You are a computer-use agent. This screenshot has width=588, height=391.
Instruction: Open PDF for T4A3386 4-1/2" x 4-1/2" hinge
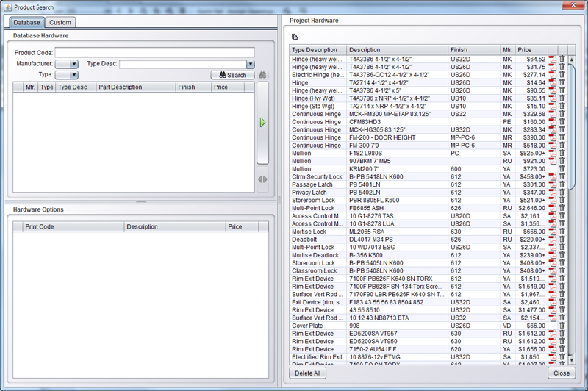(553, 60)
